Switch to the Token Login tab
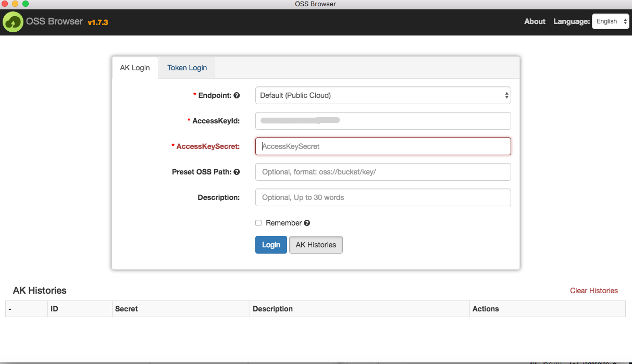This screenshot has width=632, height=364. [x=187, y=68]
